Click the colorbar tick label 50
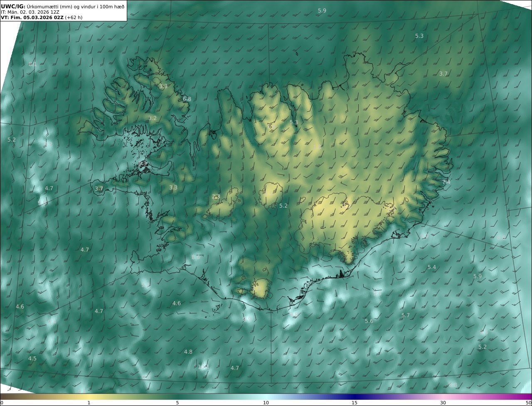 coord(529,403)
